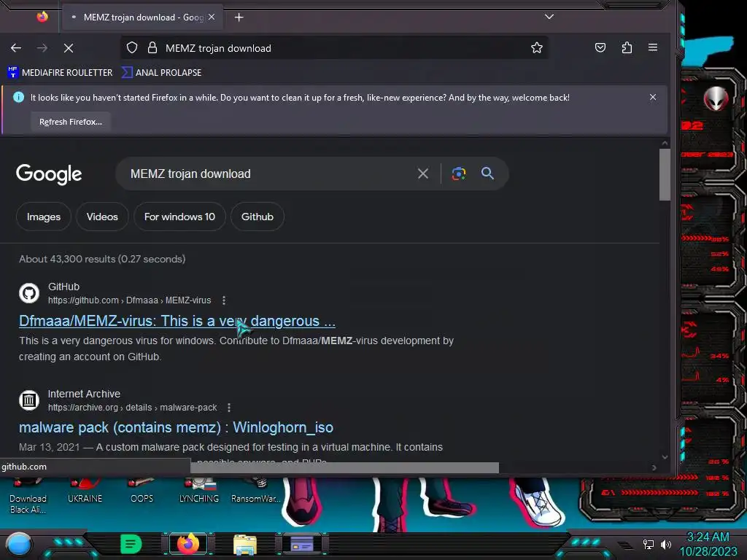
Task: Click the forward navigation arrow
Action: click(42, 48)
